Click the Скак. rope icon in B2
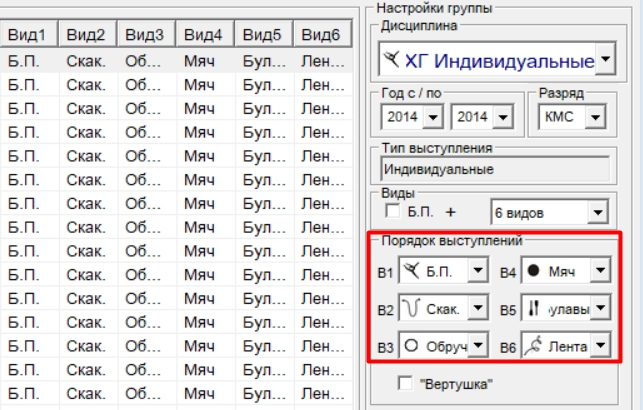The height and width of the screenshot is (410, 643). pos(409,307)
